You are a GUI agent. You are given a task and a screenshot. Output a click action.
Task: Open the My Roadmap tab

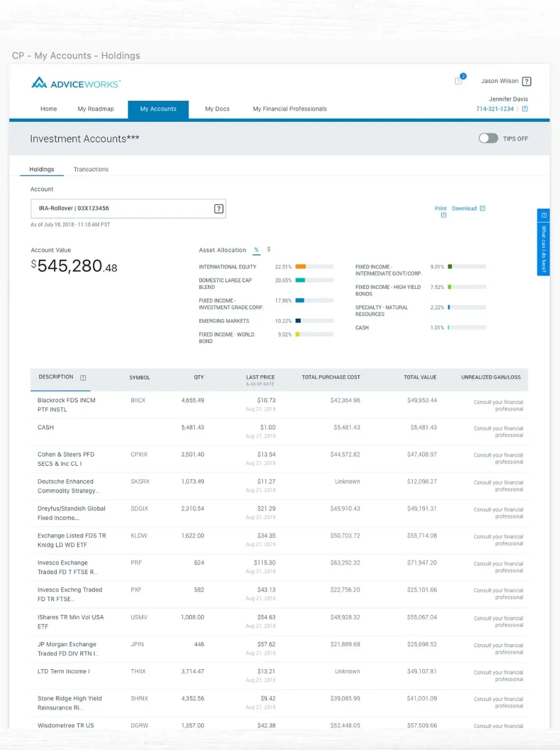coord(96,109)
